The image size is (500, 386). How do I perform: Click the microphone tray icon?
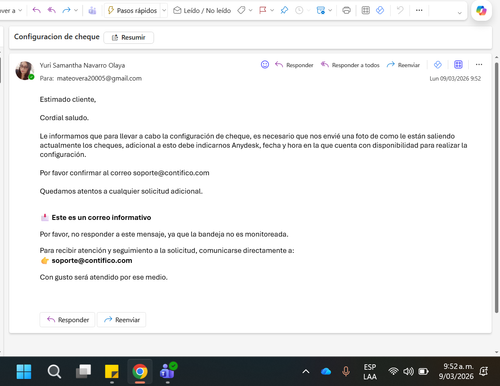tap(346, 371)
